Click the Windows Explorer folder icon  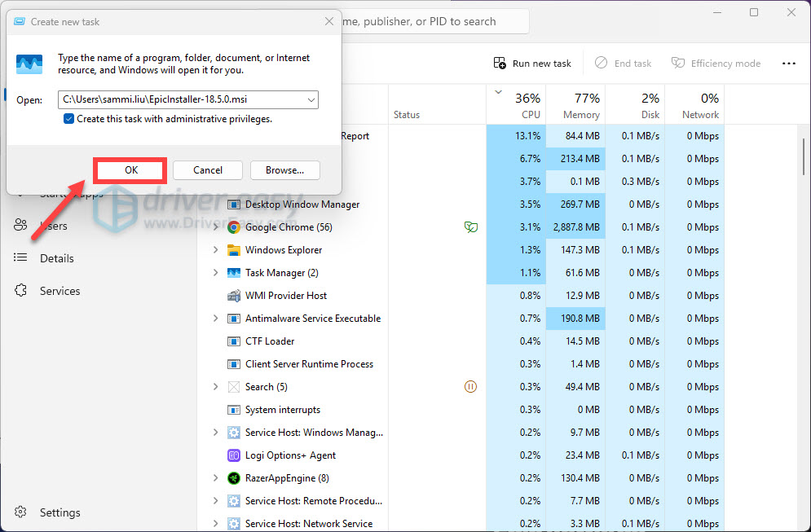(234, 250)
